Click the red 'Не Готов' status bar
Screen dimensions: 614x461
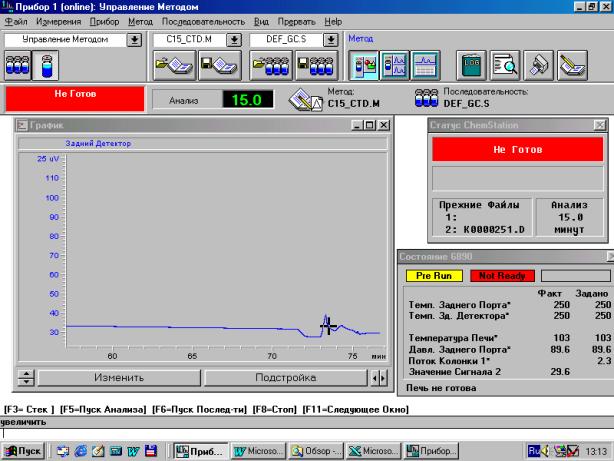pos(75,99)
